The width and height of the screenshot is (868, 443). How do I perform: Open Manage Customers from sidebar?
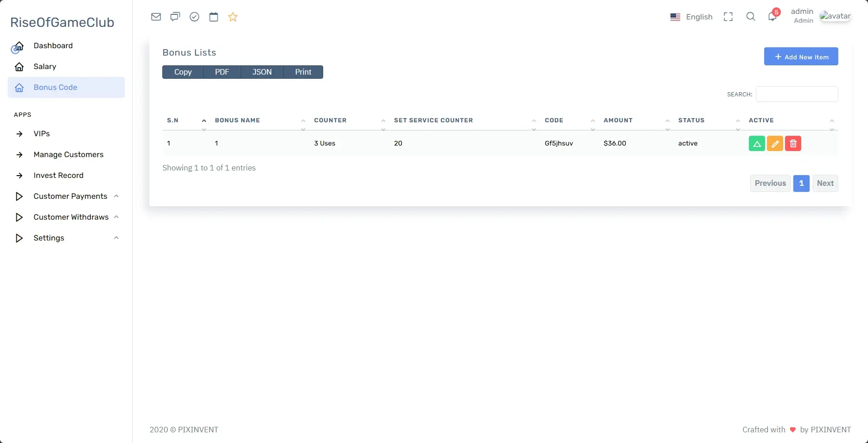68,155
